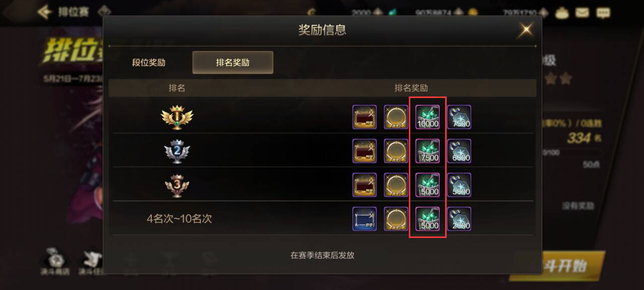Click rank 2 gold ring avatar frame
644x290 pixels.
click(396, 151)
